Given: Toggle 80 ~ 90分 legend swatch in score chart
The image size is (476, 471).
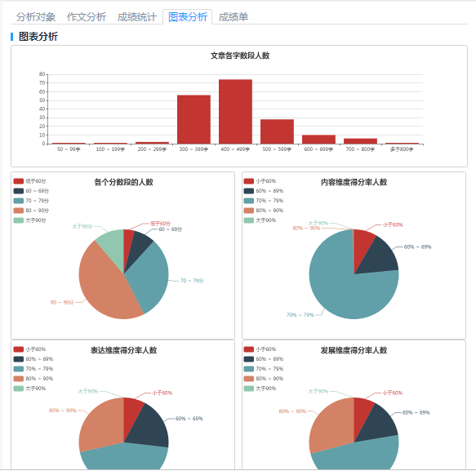Looking at the screenshot, I should point(19,211).
